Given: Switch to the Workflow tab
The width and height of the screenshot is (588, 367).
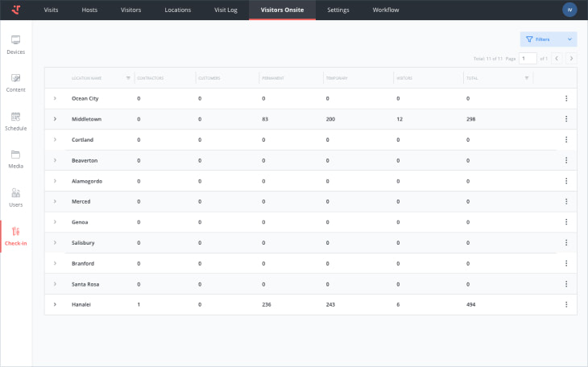Looking at the screenshot, I should pyautogui.click(x=385, y=10).
